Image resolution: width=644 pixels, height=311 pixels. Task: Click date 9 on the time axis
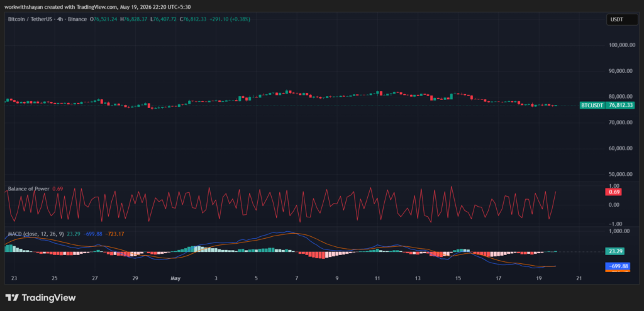pyautogui.click(x=337, y=278)
